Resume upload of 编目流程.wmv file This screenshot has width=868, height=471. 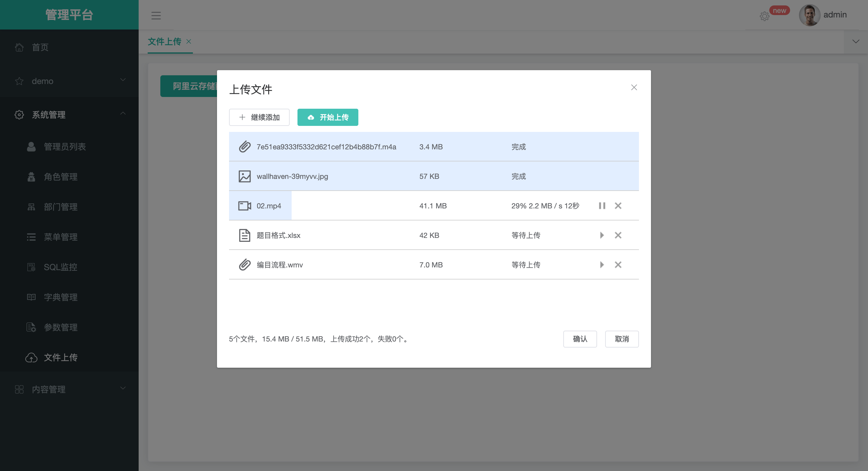coord(602,265)
